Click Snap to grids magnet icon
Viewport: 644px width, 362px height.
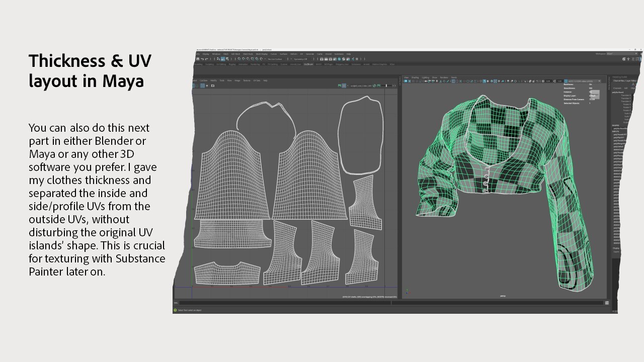239,59
